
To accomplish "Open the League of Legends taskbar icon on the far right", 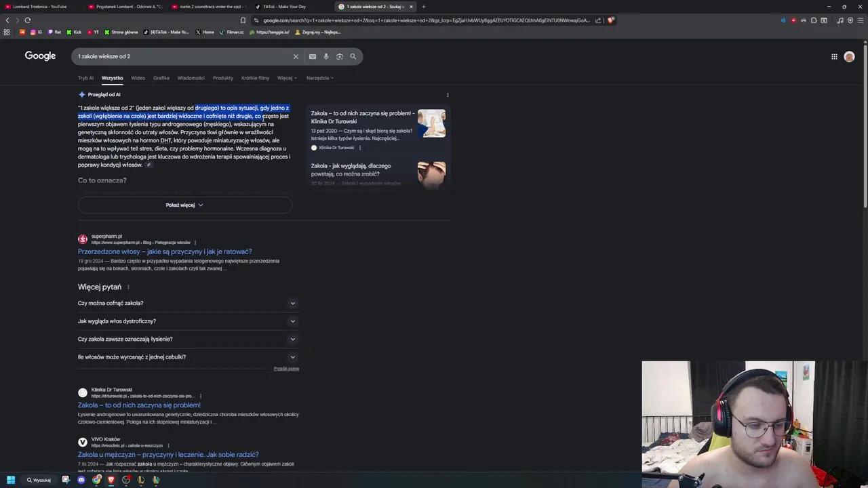I will pyautogui.click(x=156, y=480).
